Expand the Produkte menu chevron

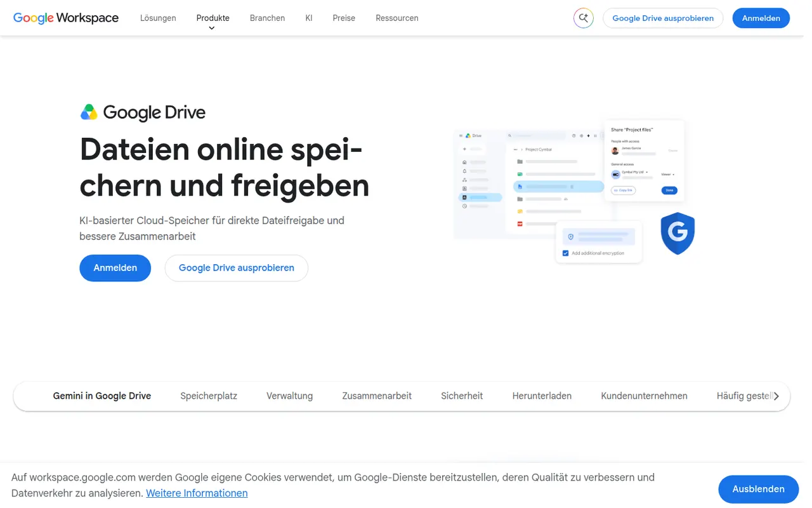click(212, 28)
